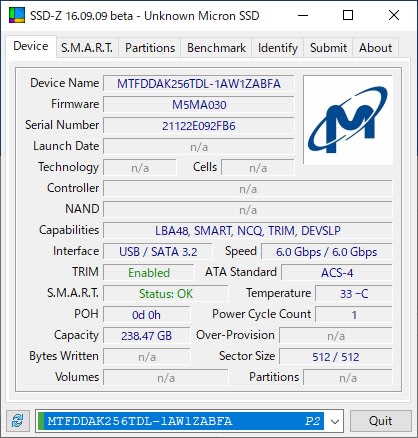Click the Quit button

380,421
